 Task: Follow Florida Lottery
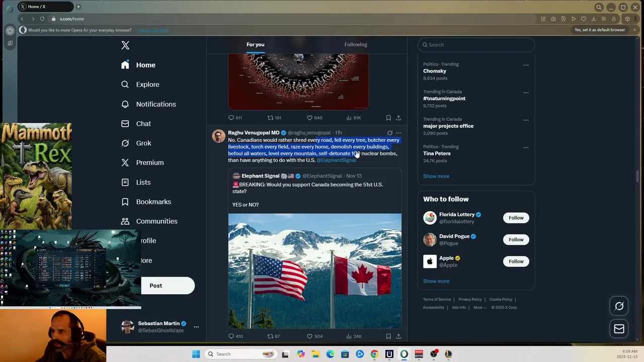tap(516, 218)
